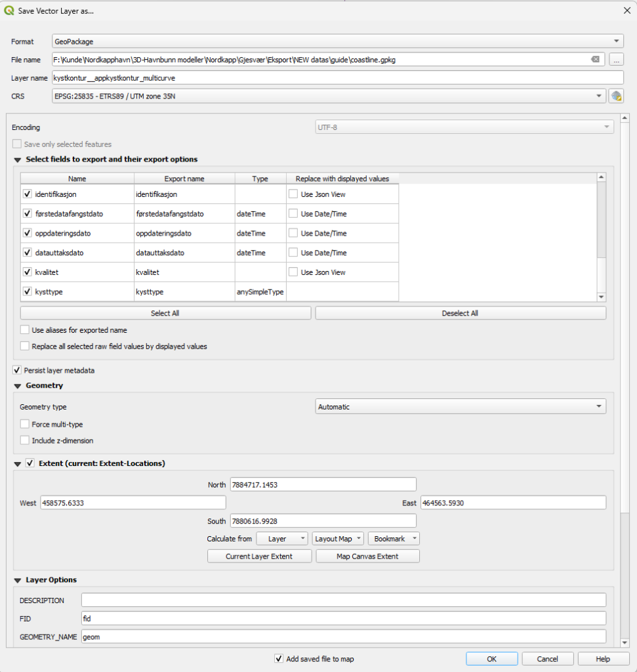Open the Format dropdown showing GeoPackage

[337, 41]
